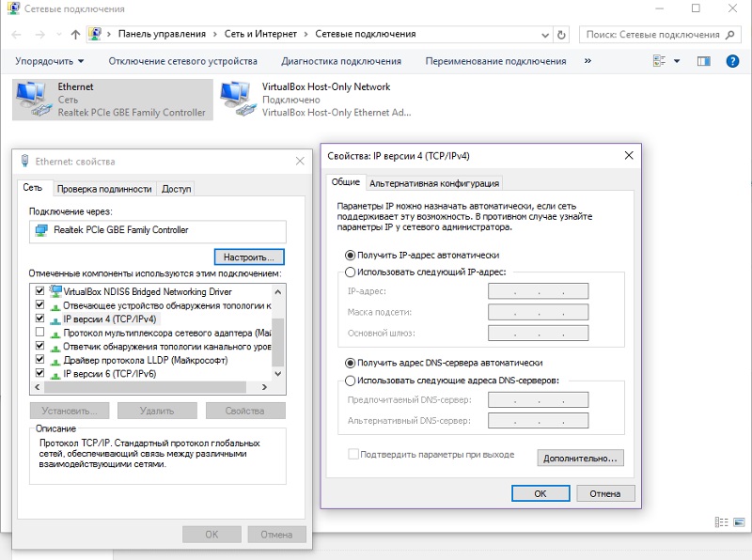The height and width of the screenshot is (560, 752).
Task: Go up one folder level arrow
Action: tap(75, 35)
